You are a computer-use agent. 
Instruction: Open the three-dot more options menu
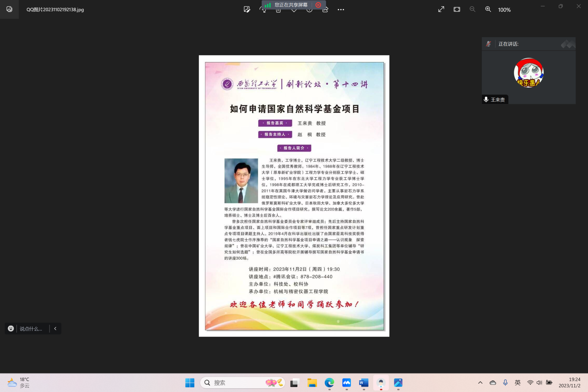[341, 9]
